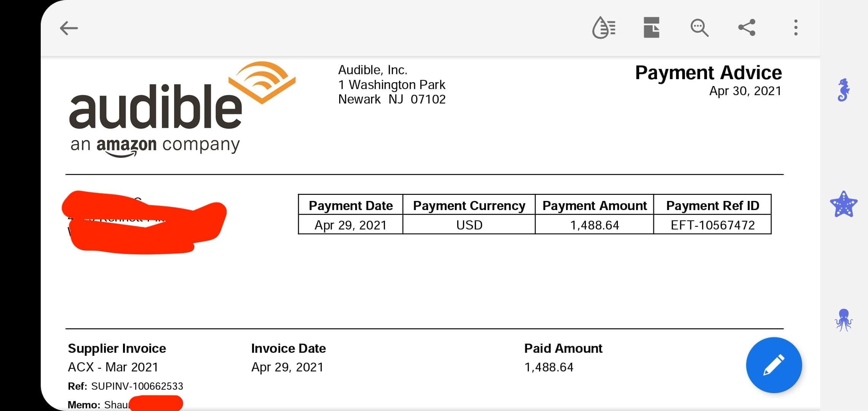Tap the starfish edge icon

tap(844, 204)
